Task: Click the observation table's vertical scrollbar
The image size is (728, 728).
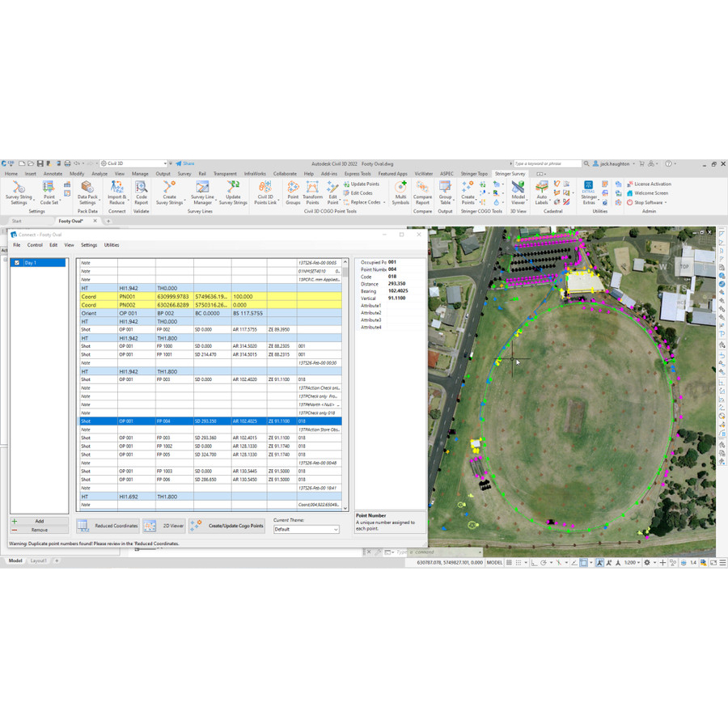Action: coord(345,385)
